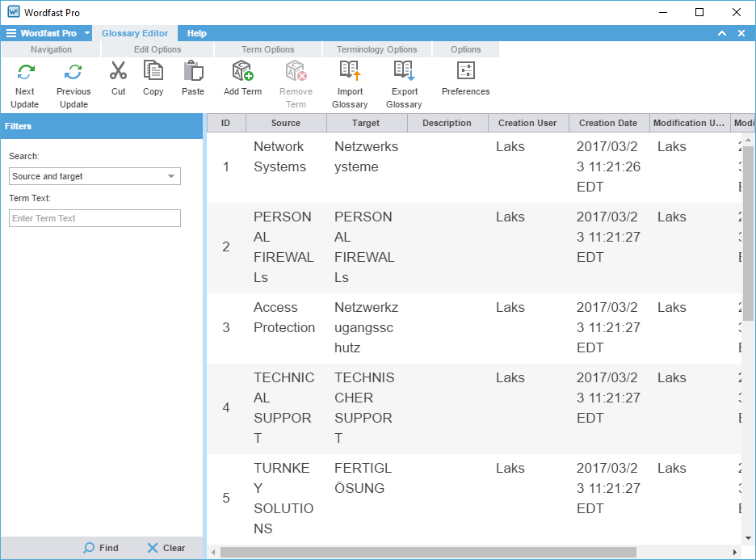Image resolution: width=756 pixels, height=560 pixels.
Task: Click the Copy icon
Action: click(153, 72)
